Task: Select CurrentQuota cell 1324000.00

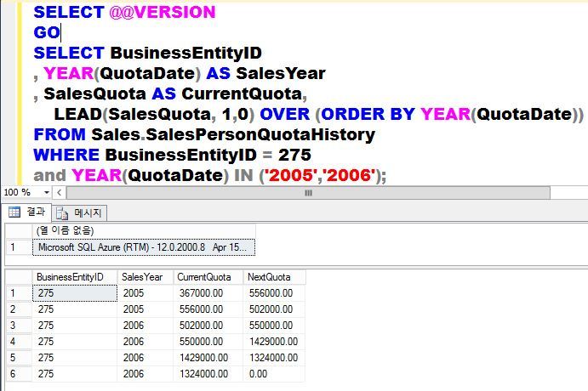Action: point(208,374)
